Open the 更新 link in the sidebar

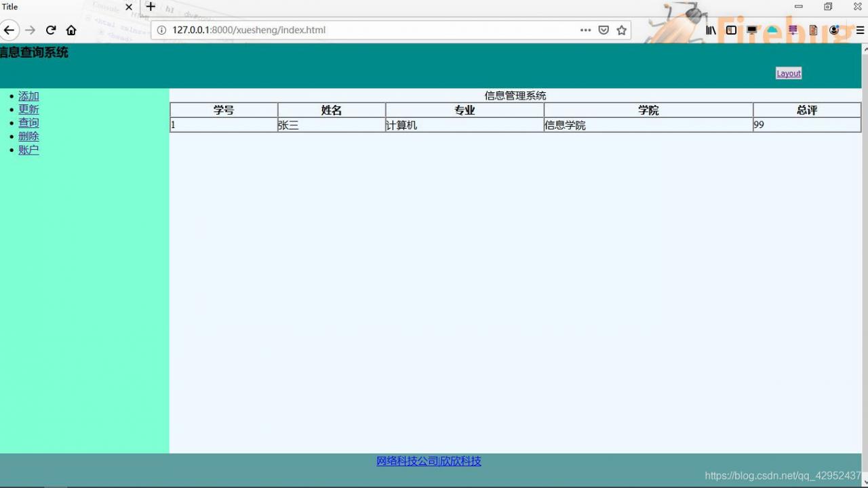(28, 109)
